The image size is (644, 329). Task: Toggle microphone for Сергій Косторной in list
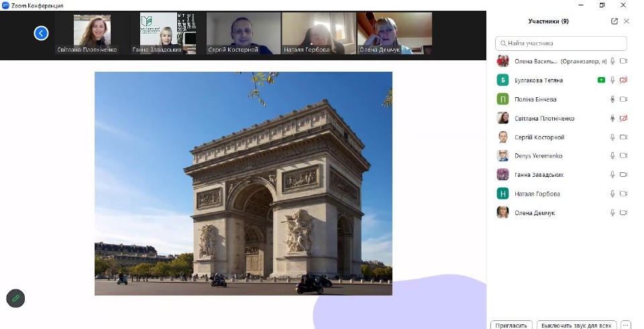tap(612, 137)
